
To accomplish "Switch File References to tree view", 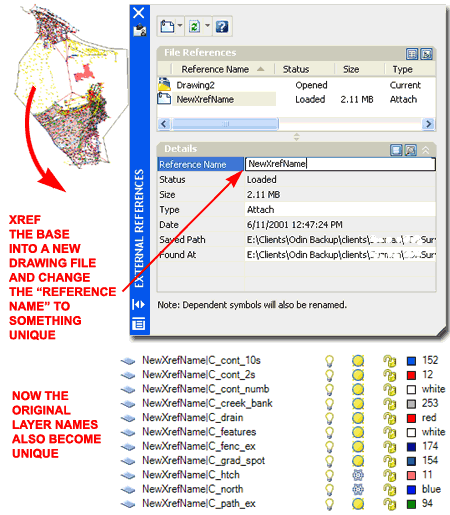I will [x=426, y=54].
